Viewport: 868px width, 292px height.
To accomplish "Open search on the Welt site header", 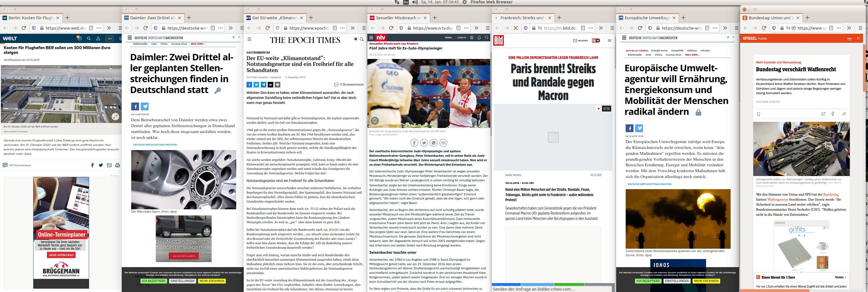I will (x=89, y=39).
